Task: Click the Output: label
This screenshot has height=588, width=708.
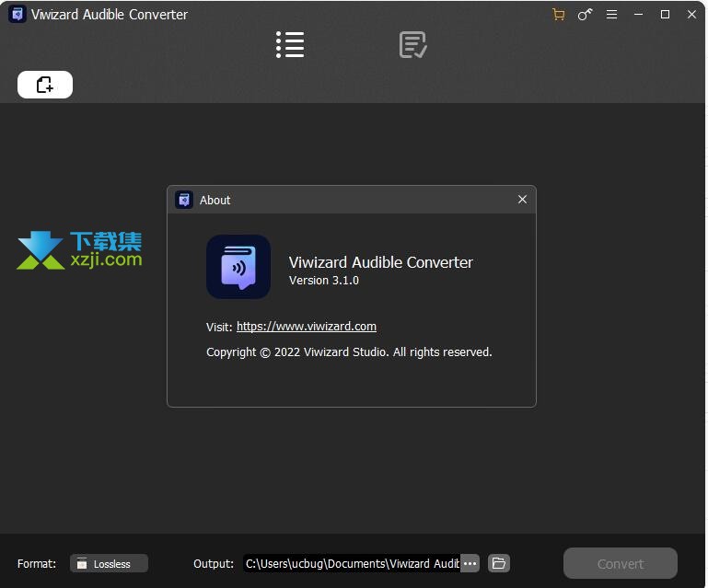Action: [x=214, y=564]
